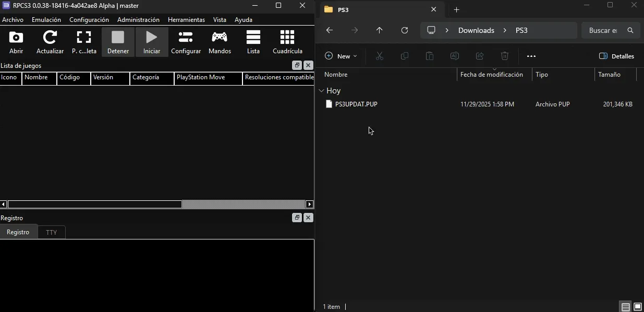Screen dimensions: 644x312
Task: Click the Downloads breadcrumb link
Action: [x=476, y=30]
